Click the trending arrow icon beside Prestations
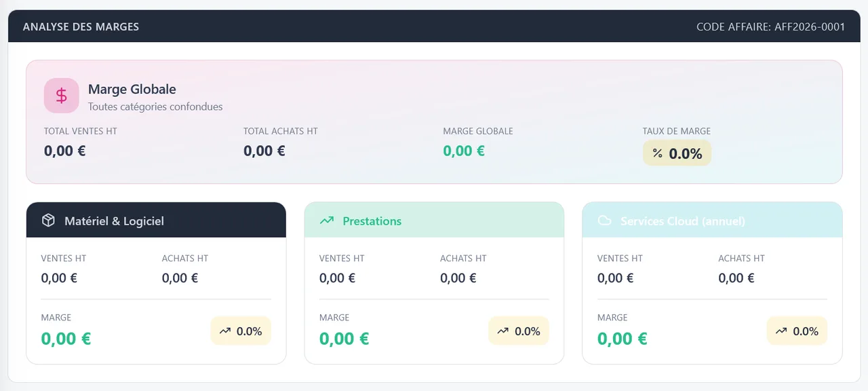 point(327,221)
